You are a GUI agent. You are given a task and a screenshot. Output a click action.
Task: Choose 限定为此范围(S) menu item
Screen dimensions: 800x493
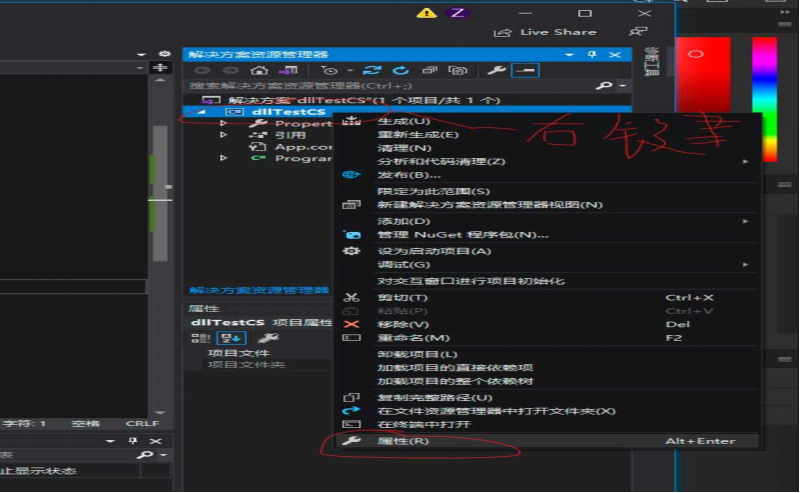pos(548,191)
